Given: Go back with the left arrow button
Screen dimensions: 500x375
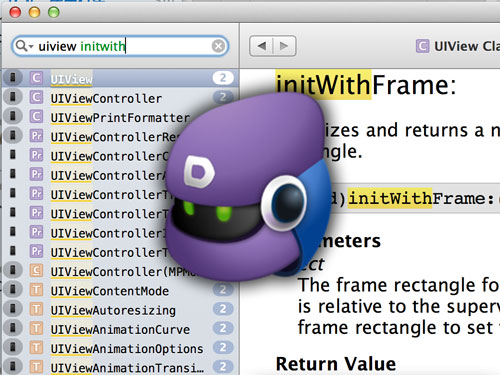Looking at the screenshot, I should (262, 46).
